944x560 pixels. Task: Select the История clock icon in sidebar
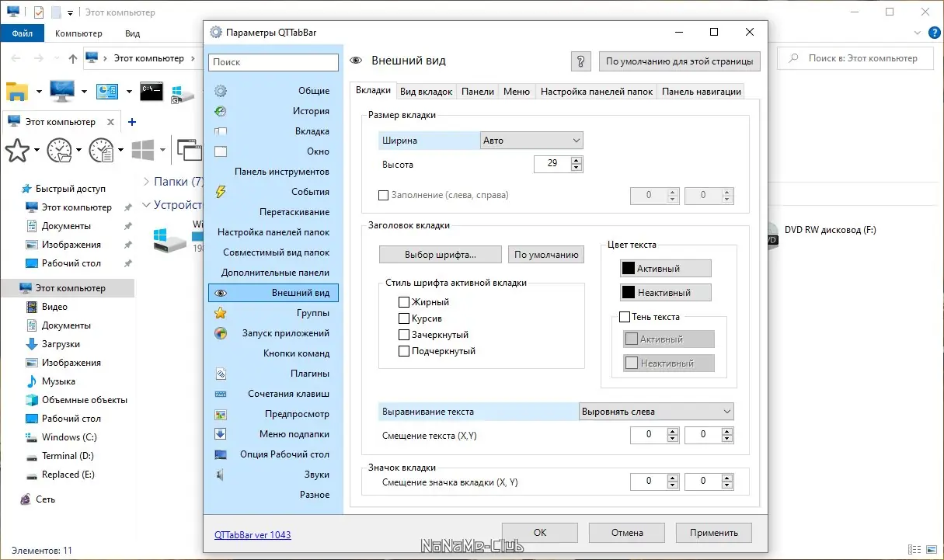(221, 111)
